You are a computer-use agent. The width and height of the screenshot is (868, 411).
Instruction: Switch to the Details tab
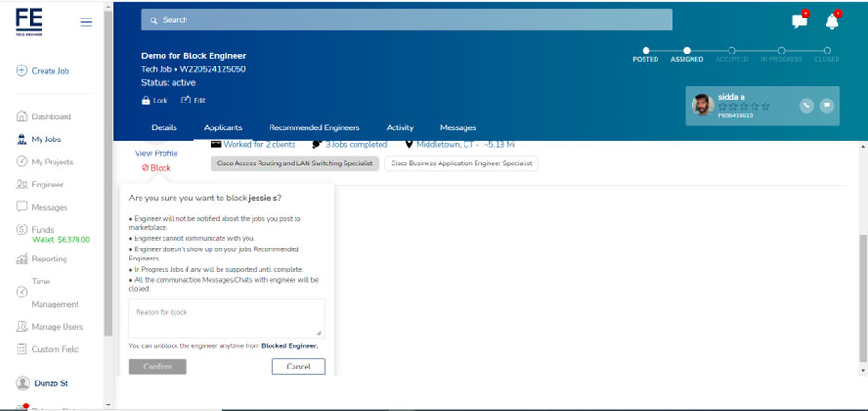[x=164, y=127]
